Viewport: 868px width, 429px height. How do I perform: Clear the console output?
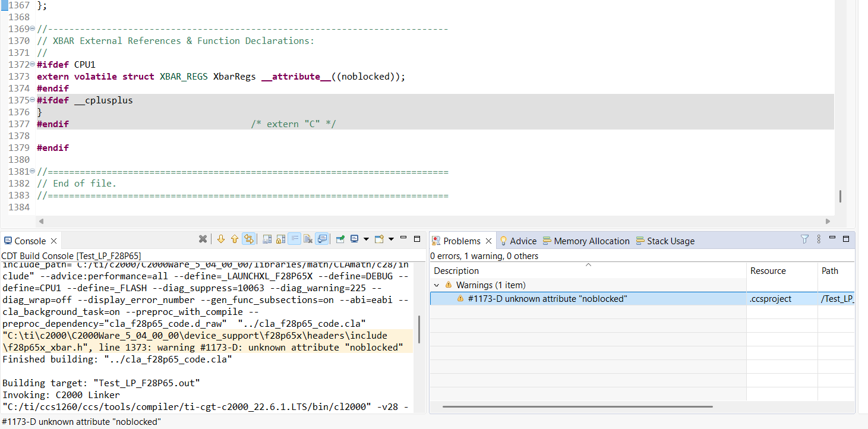click(308, 239)
